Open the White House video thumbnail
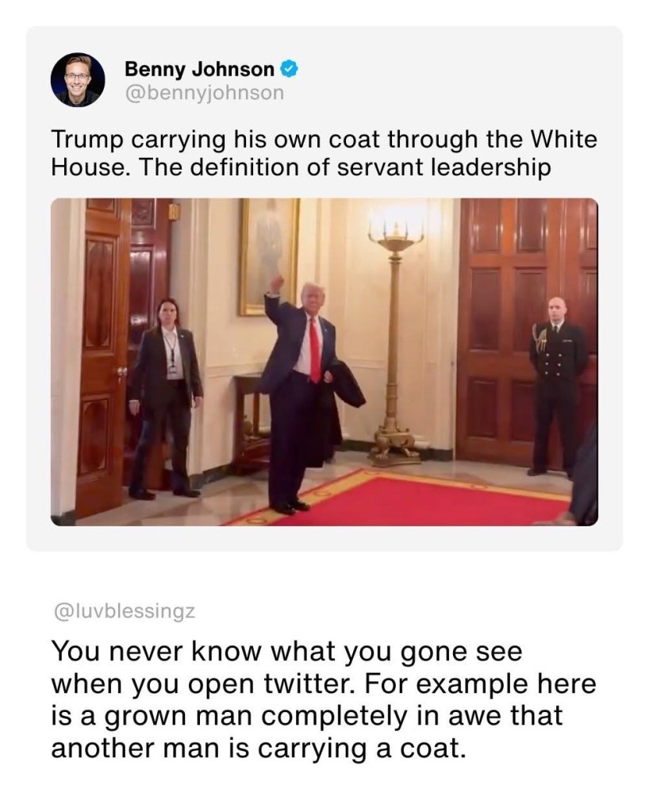Viewport: 649px width, 812px height. coord(324,361)
